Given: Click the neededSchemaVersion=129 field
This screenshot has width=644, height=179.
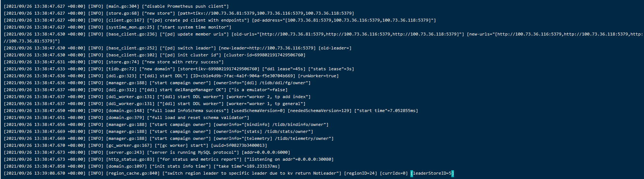Looking at the screenshot, I should [320, 111].
